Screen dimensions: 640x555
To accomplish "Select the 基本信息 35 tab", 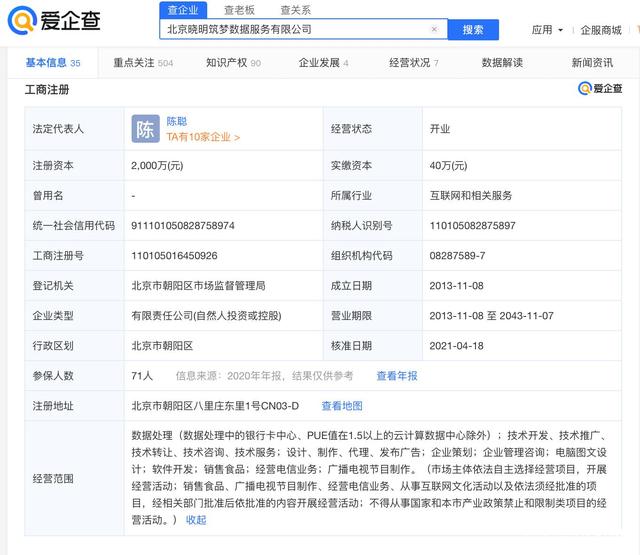I will tap(53, 62).
